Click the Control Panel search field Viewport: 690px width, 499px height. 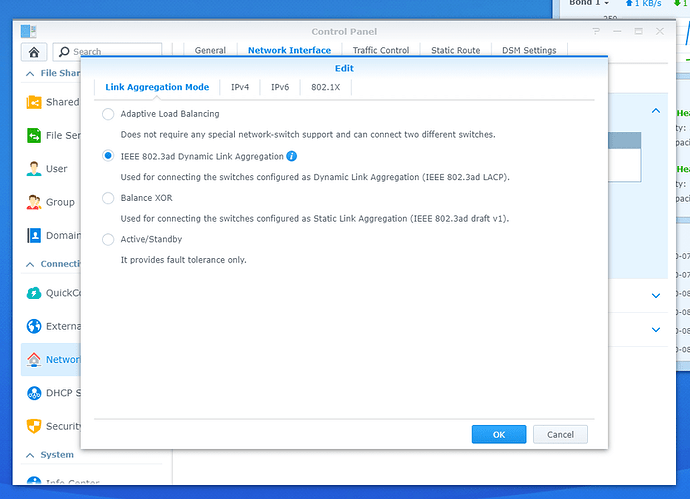(107, 51)
